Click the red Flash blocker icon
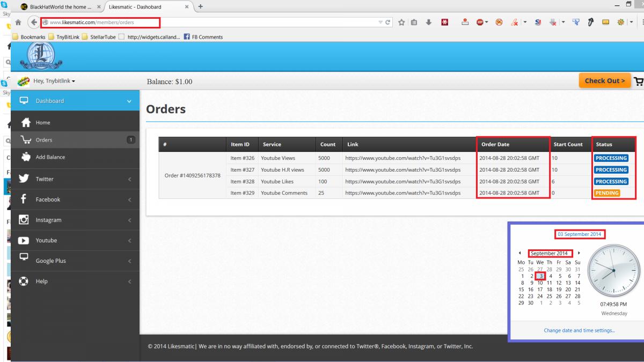Viewport: 644px width, 362px height. click(499, 23)
